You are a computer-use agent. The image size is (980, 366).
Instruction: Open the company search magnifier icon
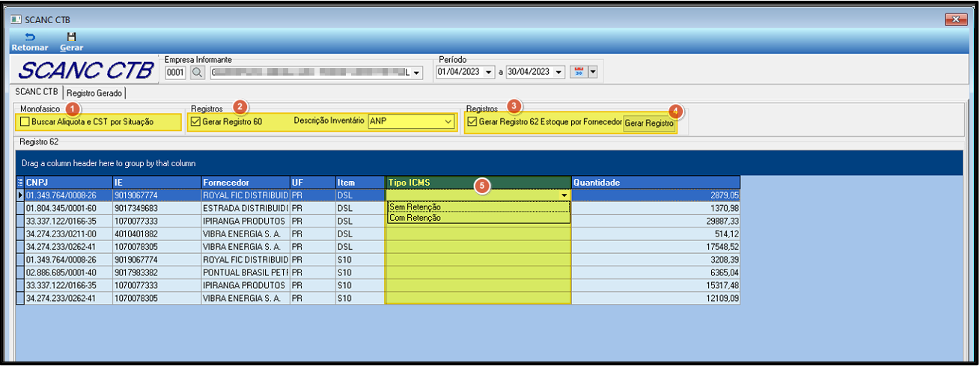pos(197,73)
